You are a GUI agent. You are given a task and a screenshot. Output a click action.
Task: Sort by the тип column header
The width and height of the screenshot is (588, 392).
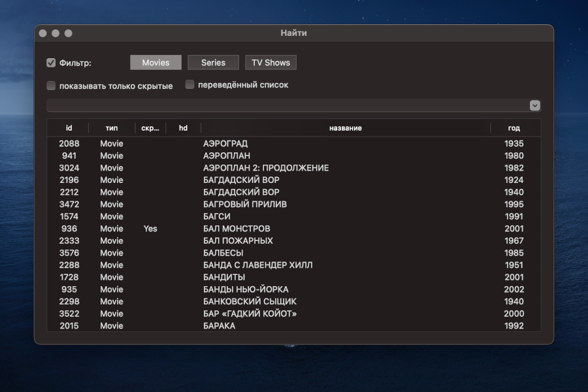point(112,128)
